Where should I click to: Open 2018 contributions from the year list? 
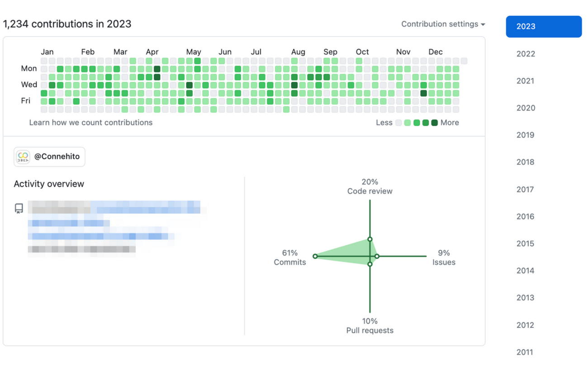(x=526, y=162)
